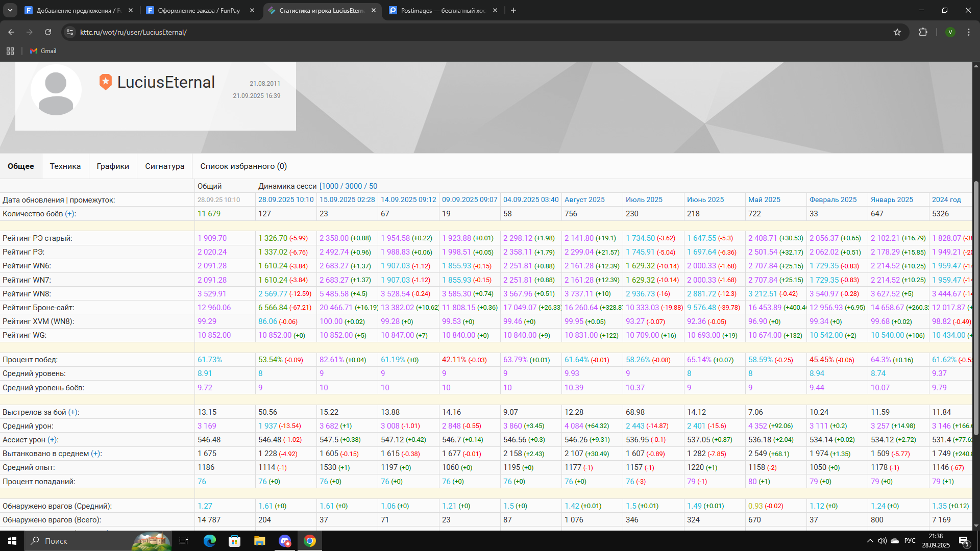Expand the plus next to Количество боёв

click(70, 214)
